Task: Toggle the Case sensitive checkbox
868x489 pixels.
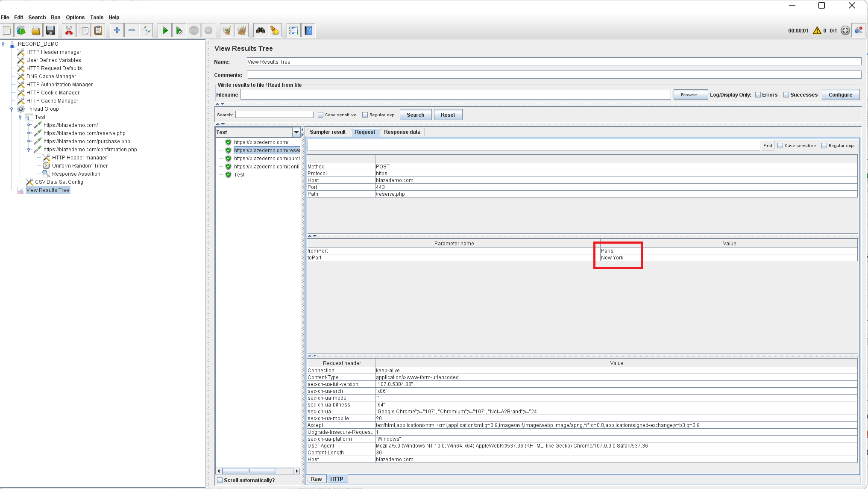Action: point(319,115)
